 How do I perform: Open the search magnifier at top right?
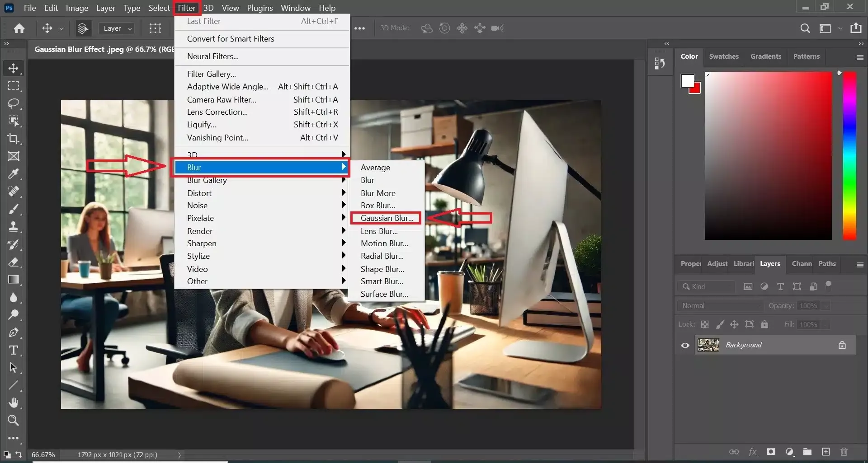(x=805, y=28)
